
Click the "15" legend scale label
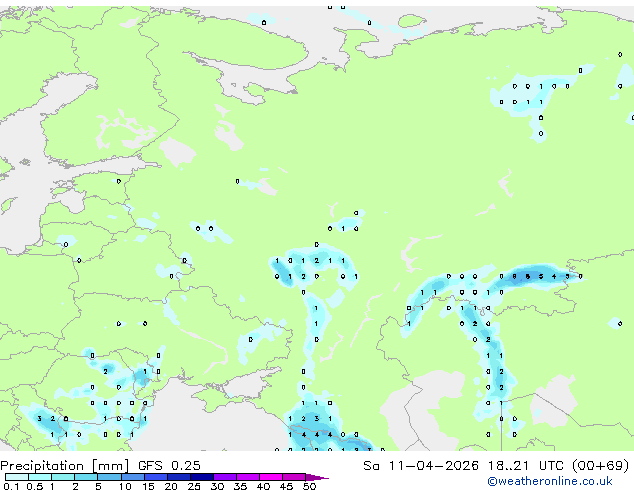tap(148, 486)
